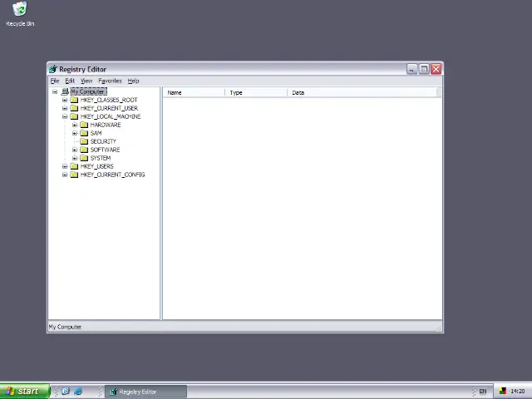532x399 pixels.
Task: Click the HKEY_CLASSES_ROOT folder icon
Action: pyautogui.click(x=74, y=100)
